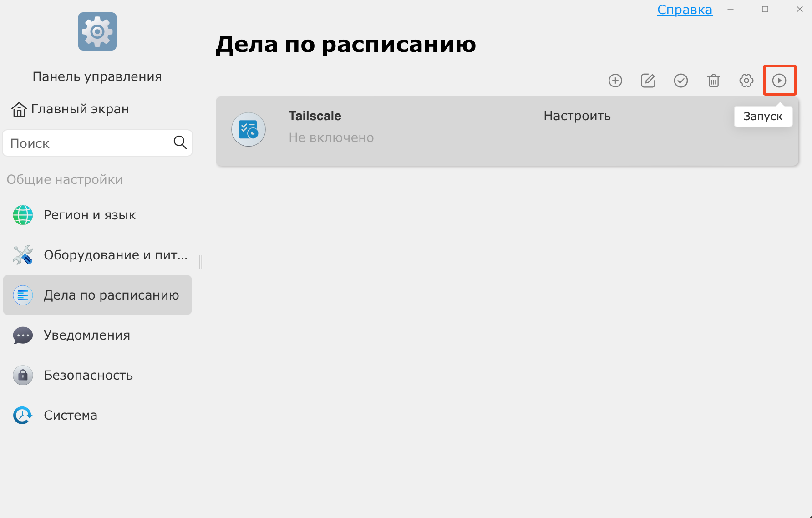Click the enable task checkmark icon

click(680, 81)
